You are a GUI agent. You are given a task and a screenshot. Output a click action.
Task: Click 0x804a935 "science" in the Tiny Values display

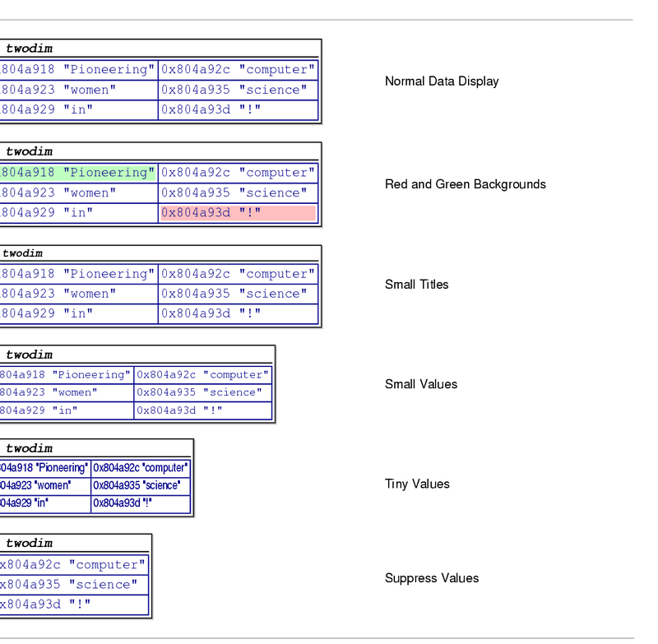click(x=141, y=486)
